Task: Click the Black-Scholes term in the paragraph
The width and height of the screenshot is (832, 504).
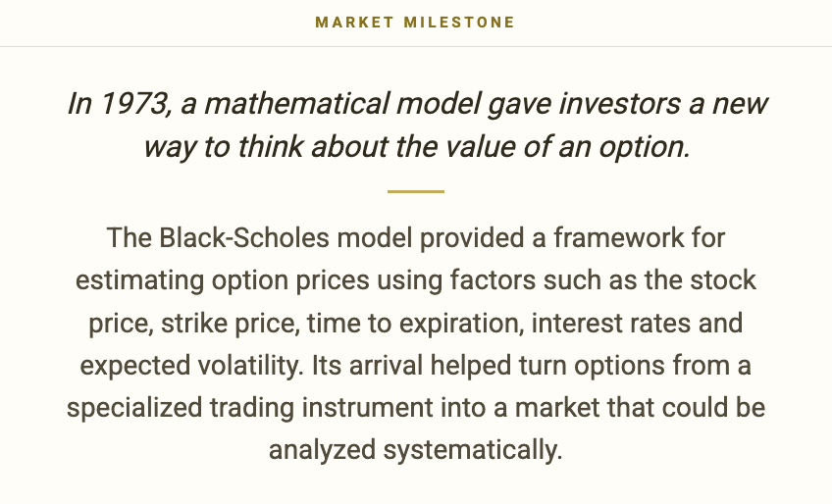Action: 244,237
